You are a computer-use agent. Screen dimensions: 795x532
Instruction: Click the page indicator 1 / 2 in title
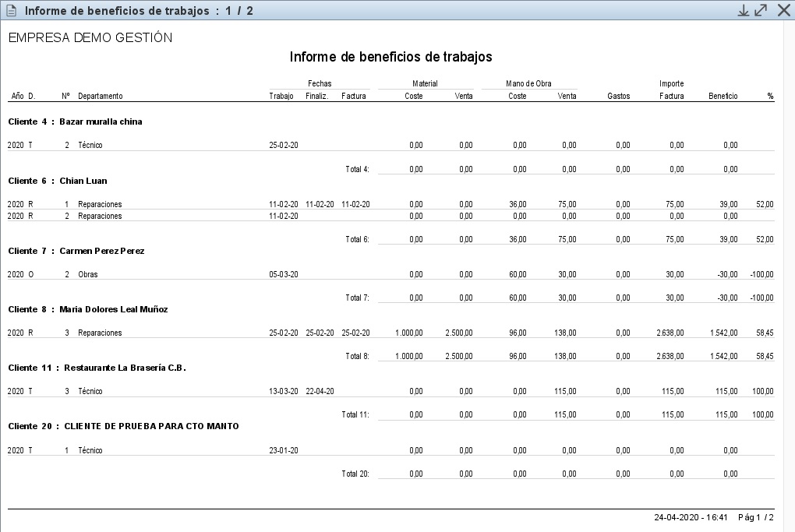237,11
